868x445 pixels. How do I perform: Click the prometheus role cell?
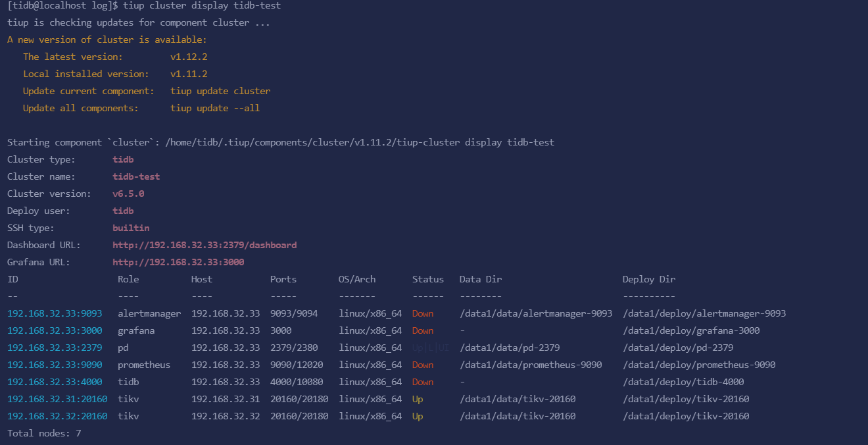[x=144, y=365]
